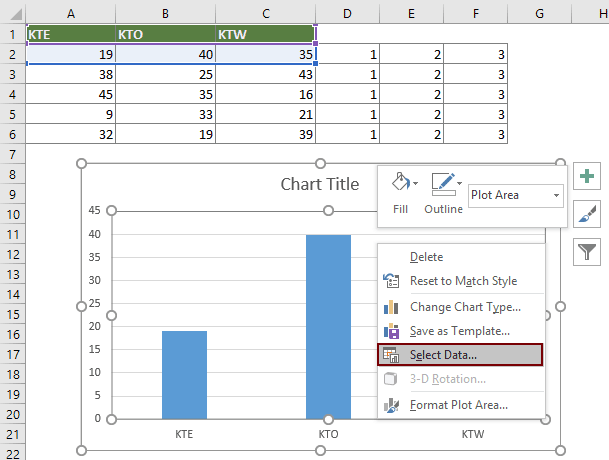Click cell B3 containing 25

coord(165,74)
